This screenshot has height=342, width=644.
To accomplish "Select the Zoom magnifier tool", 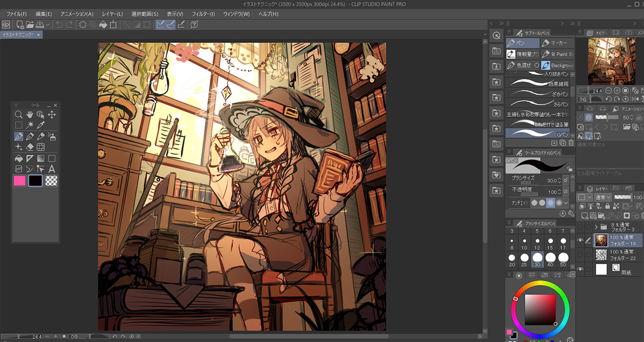I will tap(18, 114).
